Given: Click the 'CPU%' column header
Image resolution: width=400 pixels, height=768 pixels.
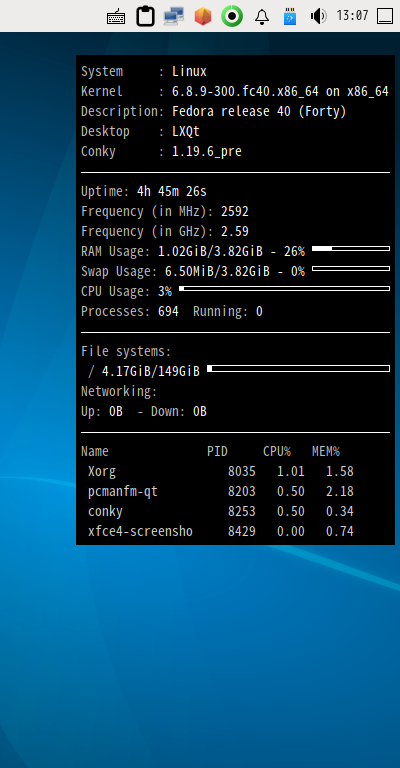Looking at the screenshot, I should (x=277, y=452).
